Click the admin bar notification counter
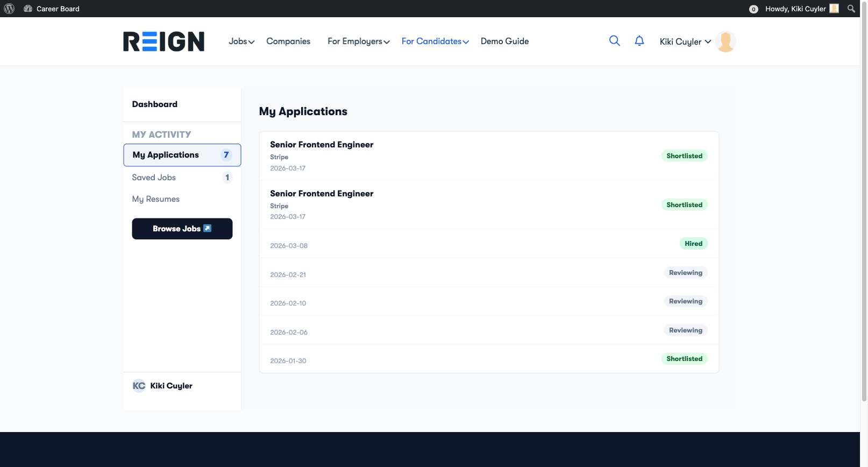Image resolution: width=868 pixels, height=467 pixels. pyautogui.click(x=753, y=9)
